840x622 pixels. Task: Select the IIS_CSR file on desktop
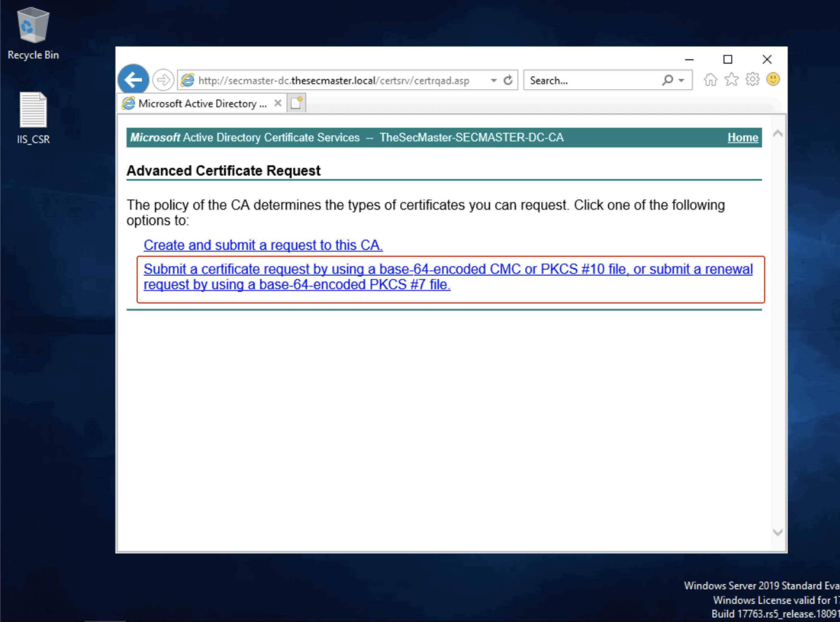pos(33,118)
